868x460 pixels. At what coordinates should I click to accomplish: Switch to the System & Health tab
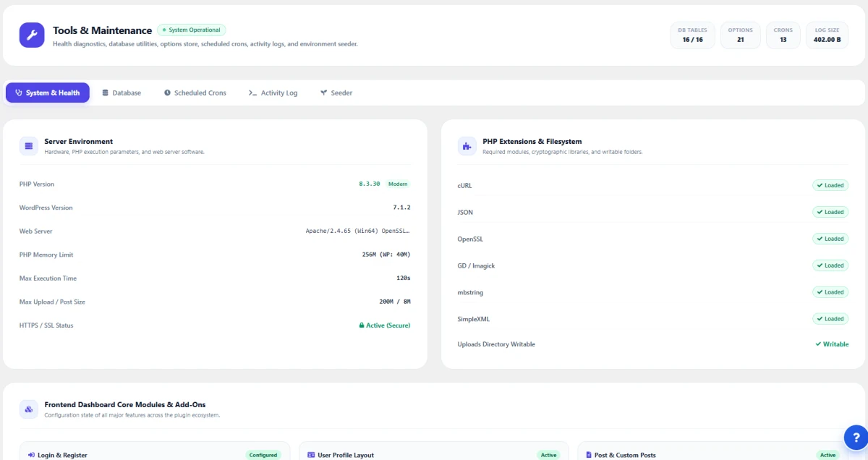pos(48,93)
